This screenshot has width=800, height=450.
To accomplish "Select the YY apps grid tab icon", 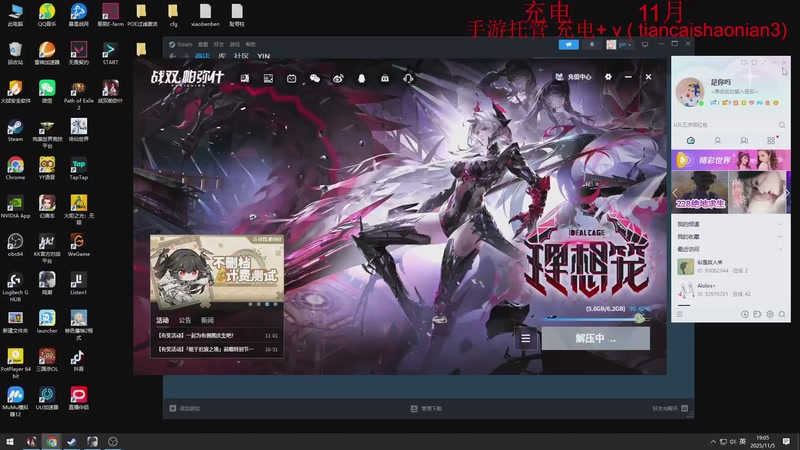I will (771, 140).
